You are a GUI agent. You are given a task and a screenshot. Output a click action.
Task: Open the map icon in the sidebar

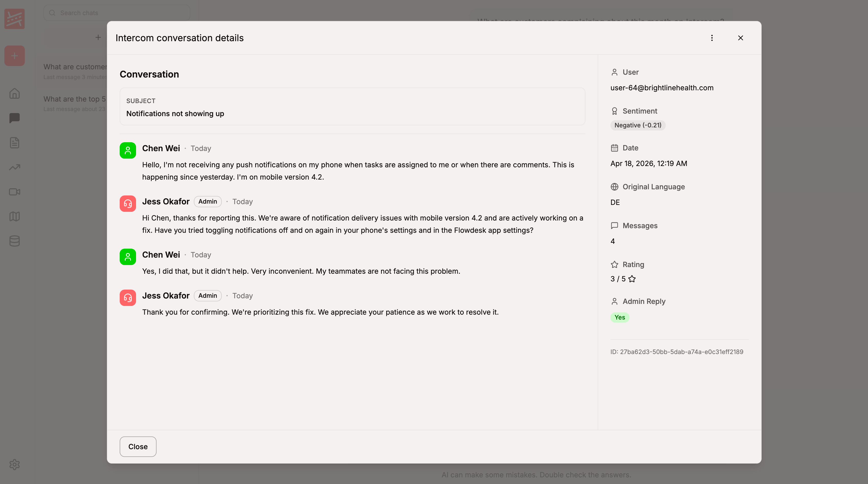tap(15, 216)
